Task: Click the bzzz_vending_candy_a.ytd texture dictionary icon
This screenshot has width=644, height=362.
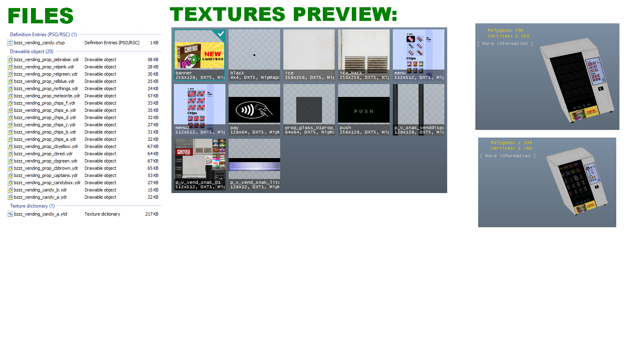Action: [x=10, y=214]
